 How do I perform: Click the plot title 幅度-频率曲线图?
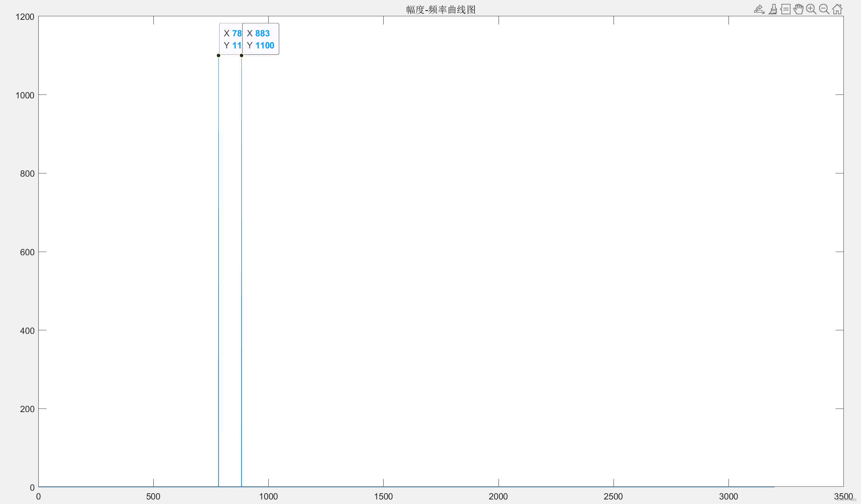coord(441,9)
